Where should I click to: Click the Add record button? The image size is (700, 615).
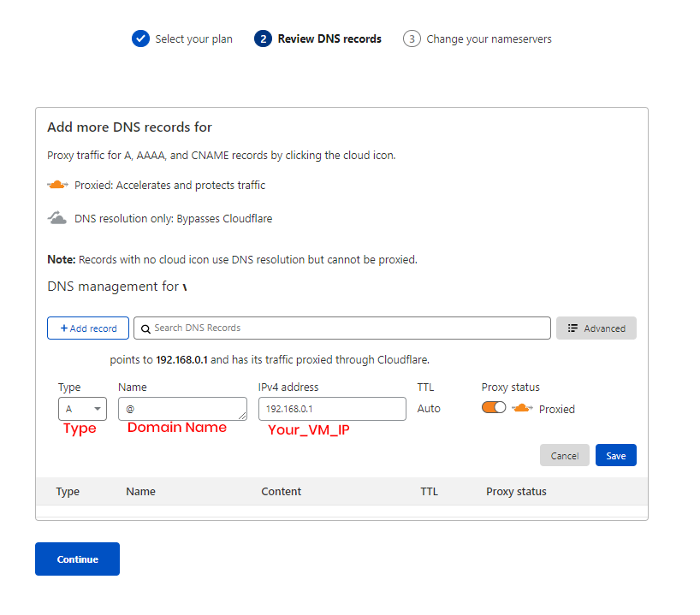(88, 328)
